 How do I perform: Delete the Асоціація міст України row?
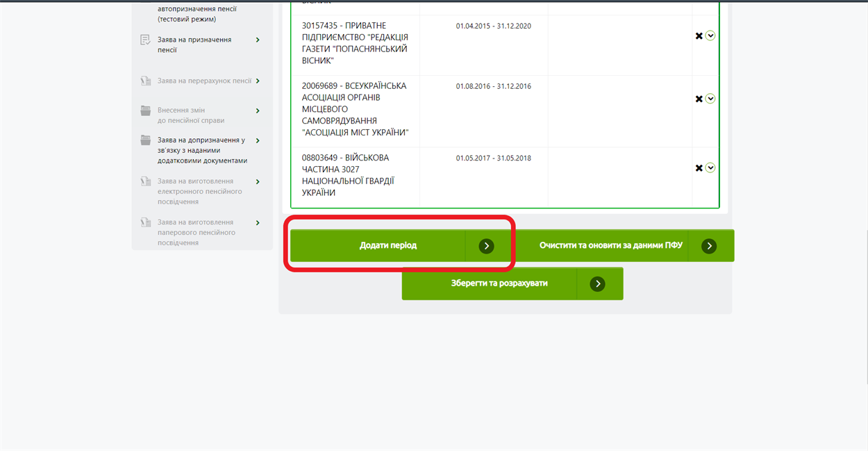pyautogui.click(x=699, y=99)
